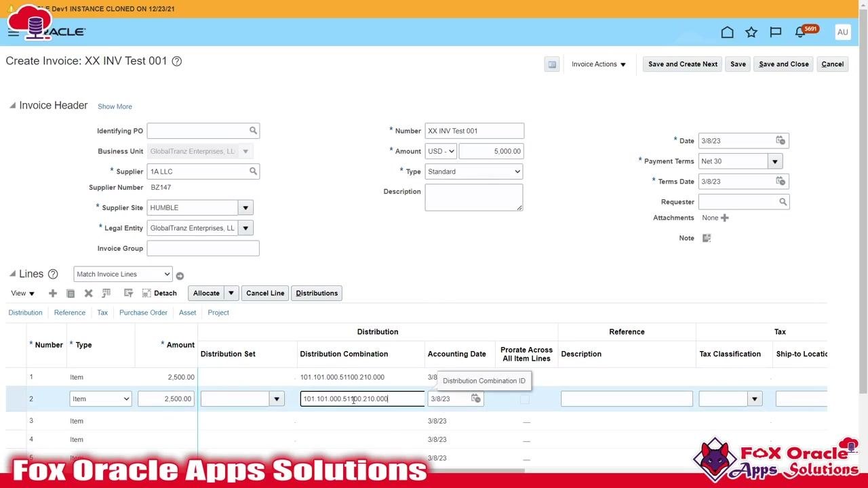Open the invoice Type Standard dropdown
The height and width of the screenshot is (488, 868).
coord(473,171)
